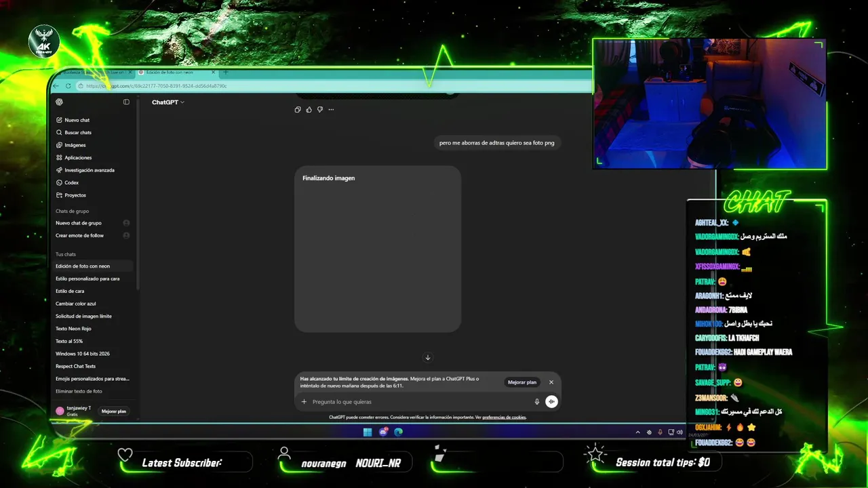This screenshot has width=868, height=488.
Task: Open 'Texto al 55%' chat
Action: click(94, 342)
